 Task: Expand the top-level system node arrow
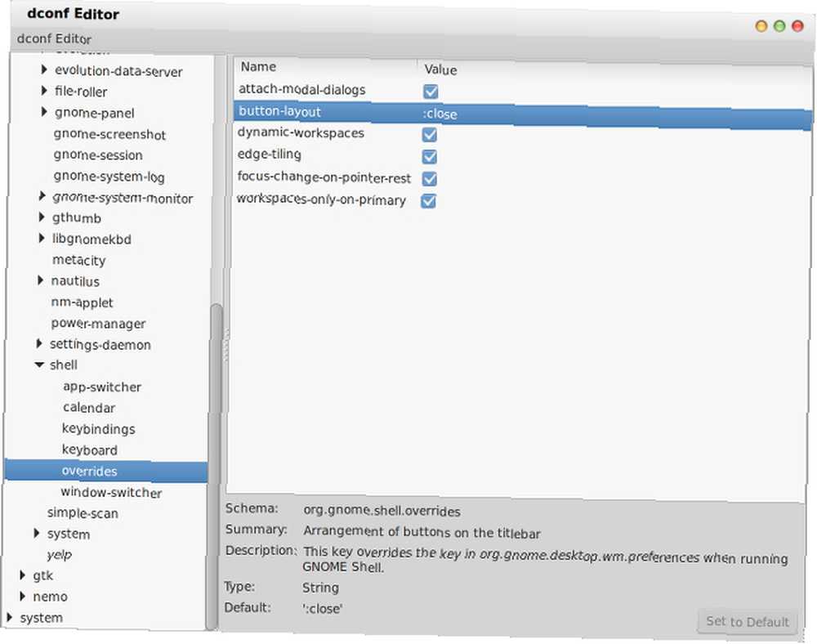click(9, 617)
